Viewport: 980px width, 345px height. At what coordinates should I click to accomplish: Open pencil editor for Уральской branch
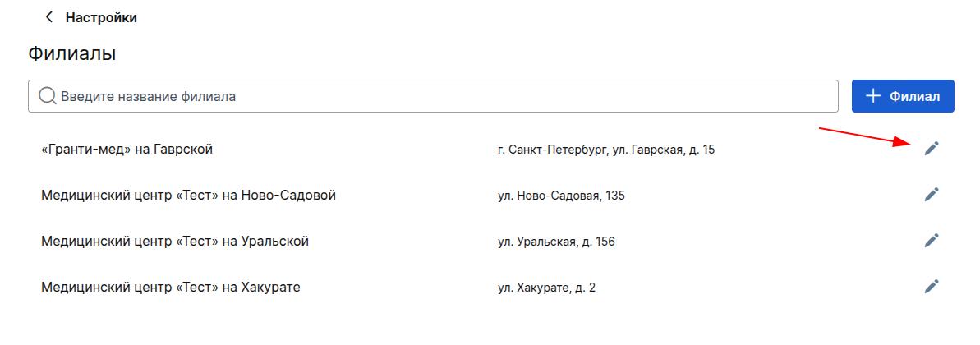[x=932, y=240]
